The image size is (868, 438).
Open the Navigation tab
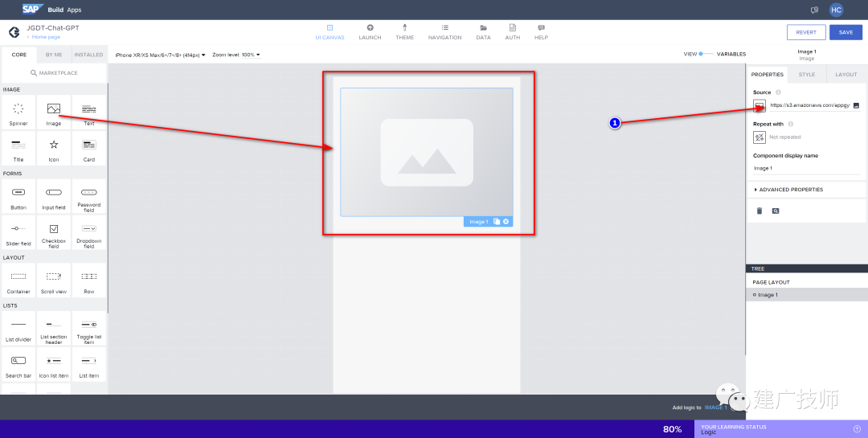444,32
